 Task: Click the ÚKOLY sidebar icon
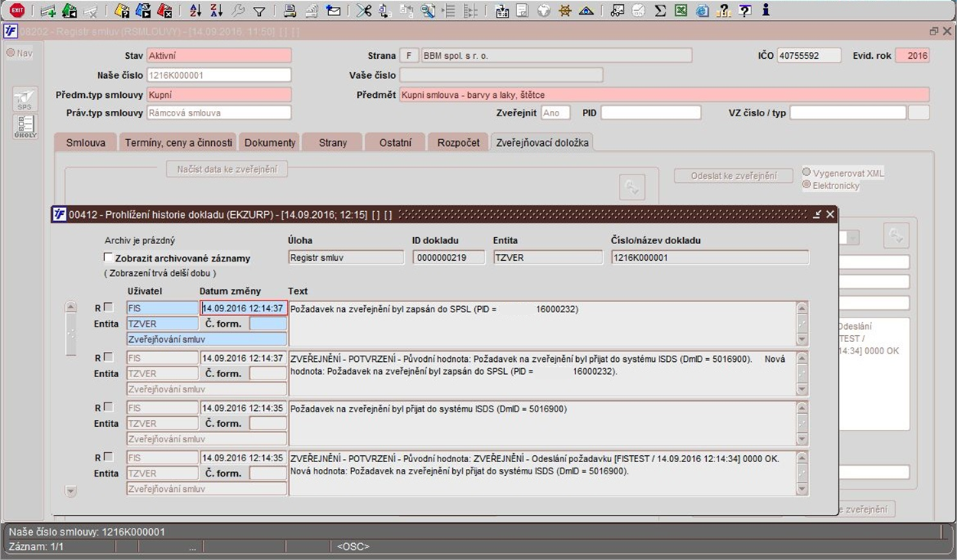click(25, 127)
